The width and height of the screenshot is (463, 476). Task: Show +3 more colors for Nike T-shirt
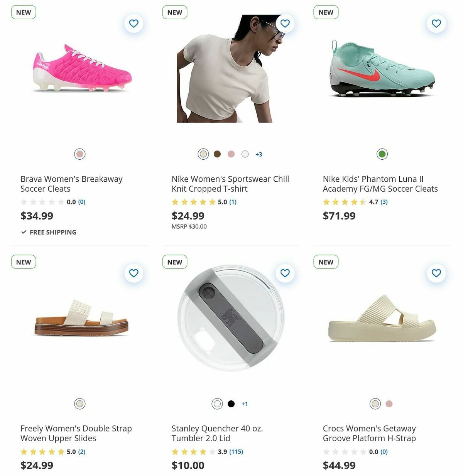[259, 154]
